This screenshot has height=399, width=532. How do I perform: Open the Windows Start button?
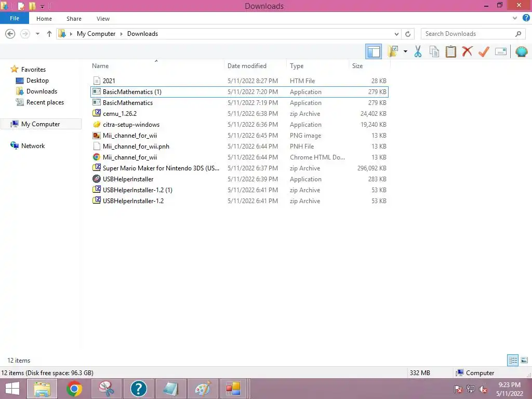[x=12, y=389]
